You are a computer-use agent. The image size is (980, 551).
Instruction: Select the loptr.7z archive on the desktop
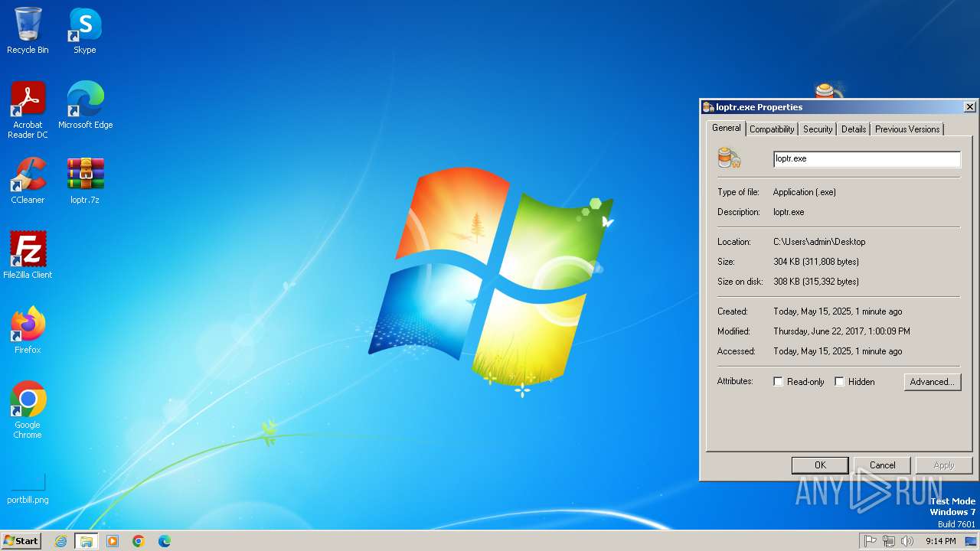coord(85,181)
